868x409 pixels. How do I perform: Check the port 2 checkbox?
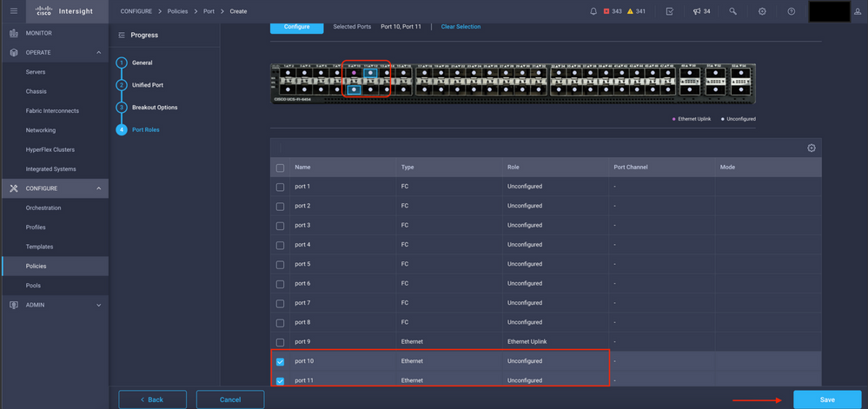tap(280, 207)
